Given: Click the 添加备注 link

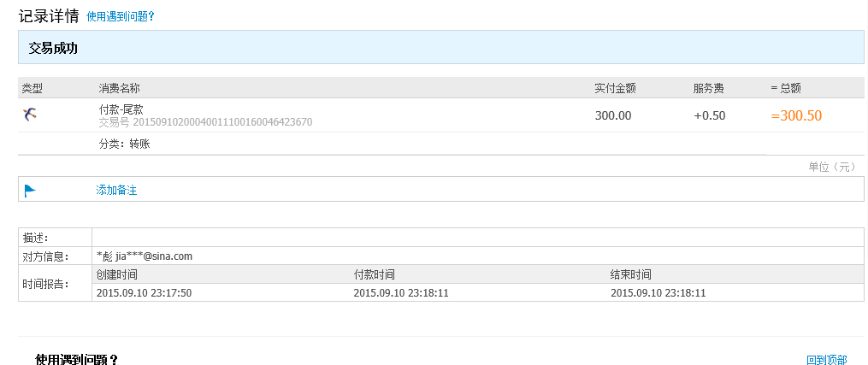Looking at the screenshot, I should coord(116,191).
